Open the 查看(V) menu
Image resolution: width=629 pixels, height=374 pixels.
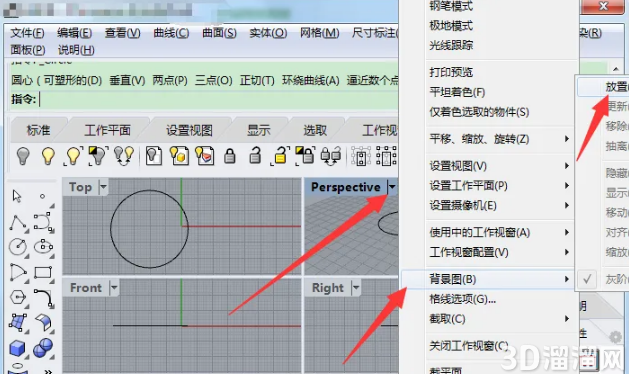(x=122, y=33)
